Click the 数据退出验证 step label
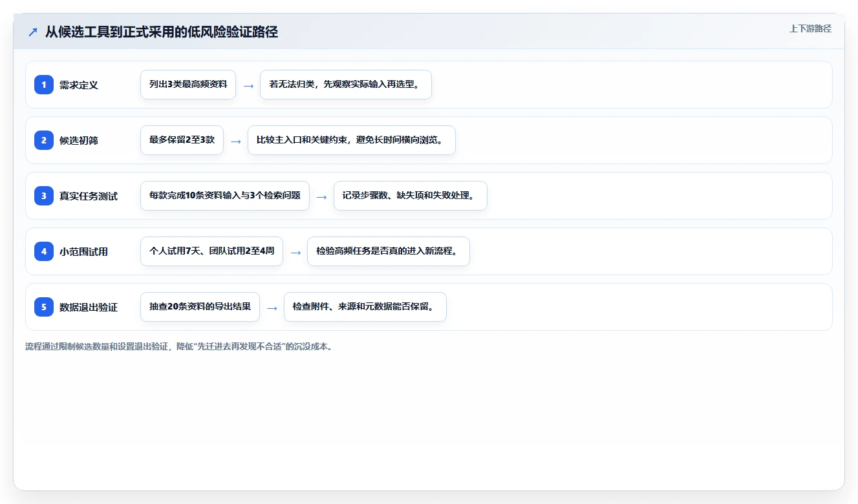Image resolution: width=858 pixels, height=504 pixels. (89, 308)
